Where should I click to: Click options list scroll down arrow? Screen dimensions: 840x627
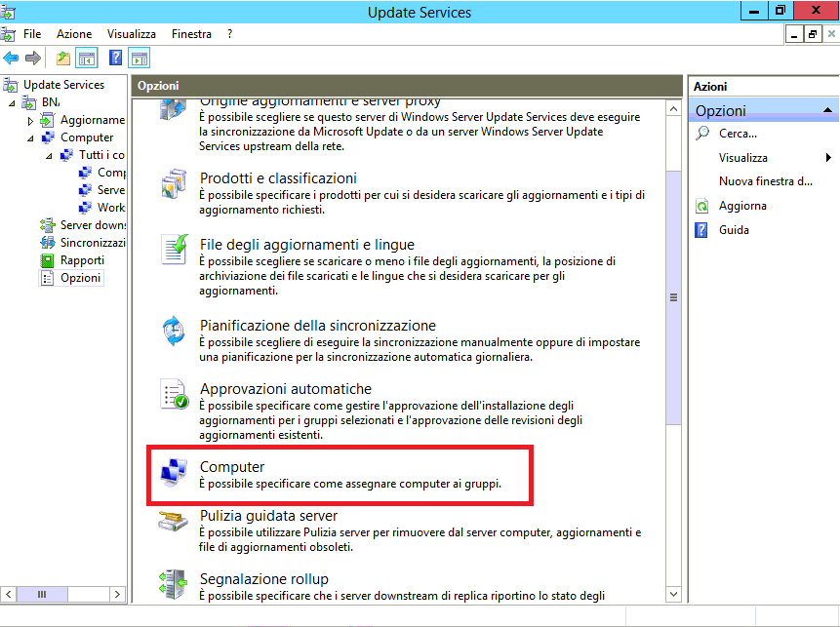click(x=673, y=594)
